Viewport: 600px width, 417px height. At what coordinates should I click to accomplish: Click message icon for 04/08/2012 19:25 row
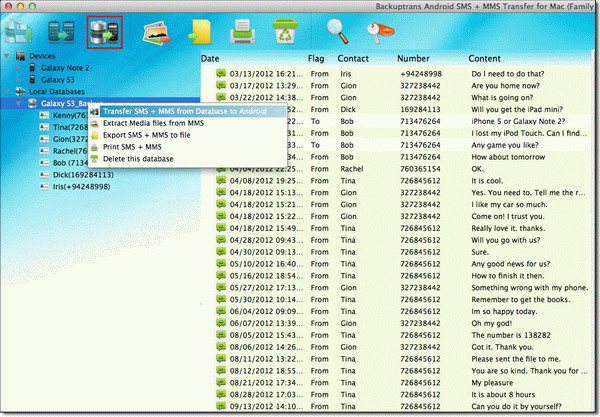220,180
